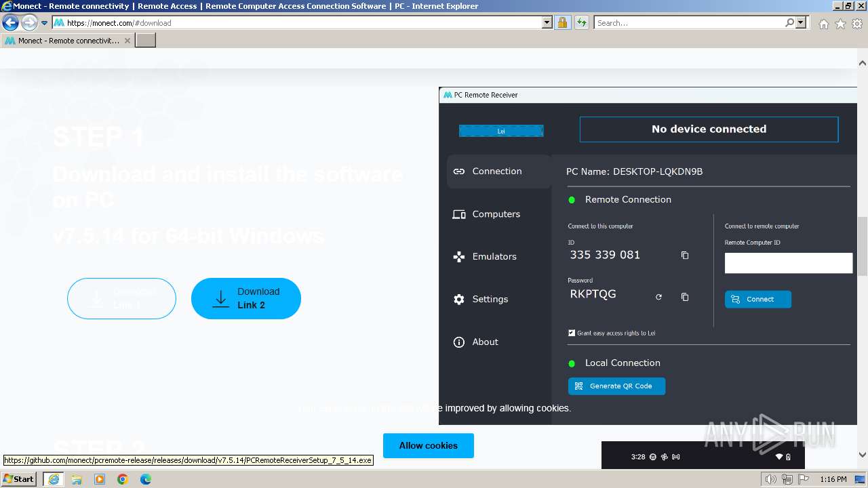Click PC Name: DESKTOP-LQKDN9B text

click(x=634, y=171)
